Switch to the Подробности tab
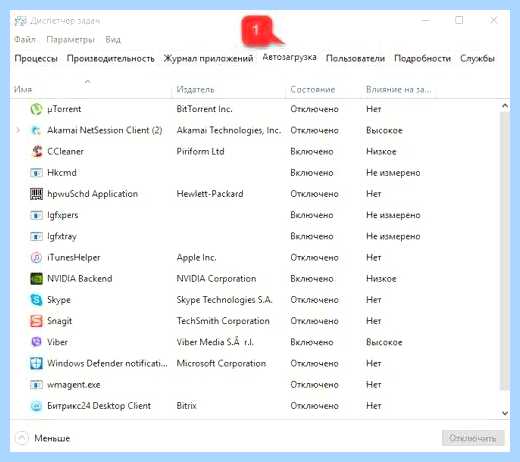 (422, 59)
